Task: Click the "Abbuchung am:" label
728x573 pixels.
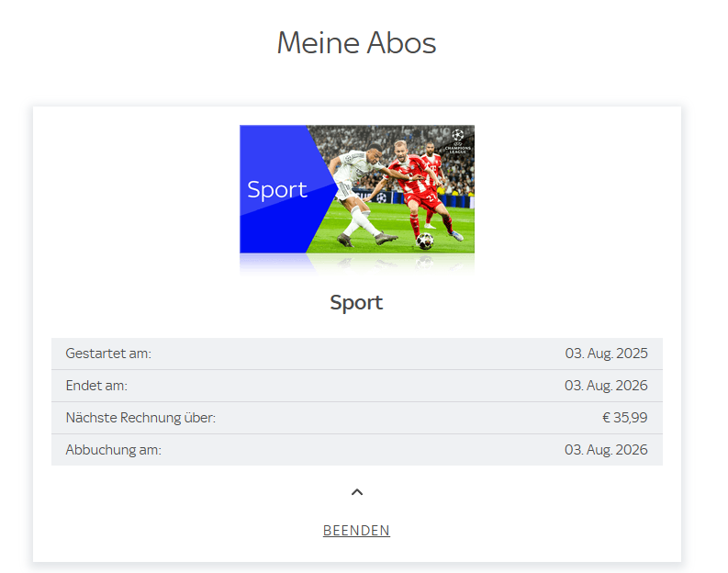Action: coord(113,449)
